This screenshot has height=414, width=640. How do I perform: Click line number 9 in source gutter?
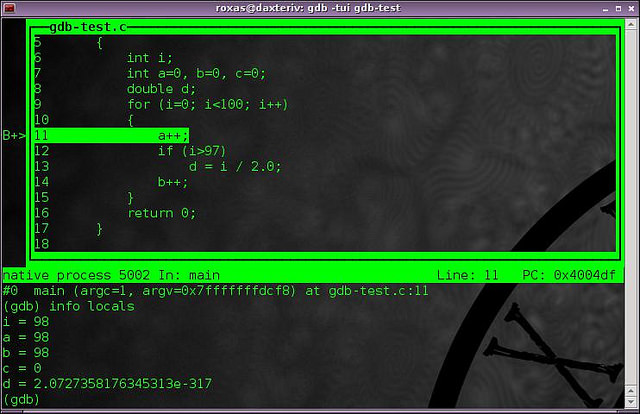point(37,104)
